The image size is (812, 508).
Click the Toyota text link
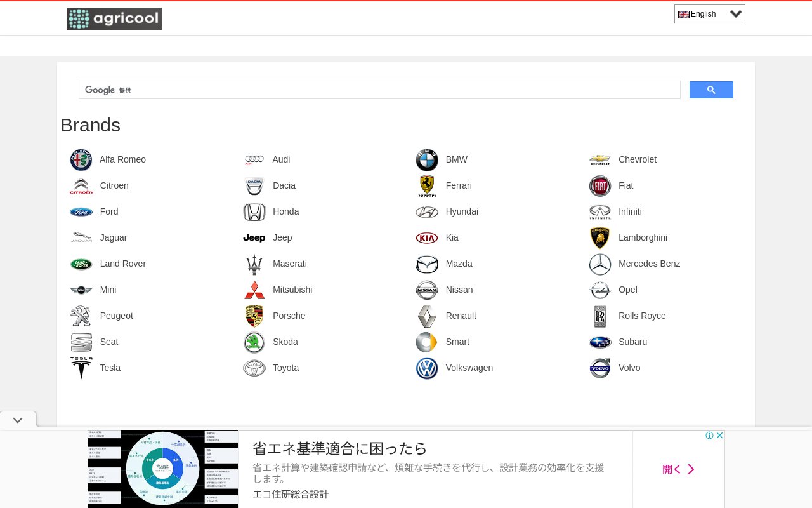coord(285,368)
